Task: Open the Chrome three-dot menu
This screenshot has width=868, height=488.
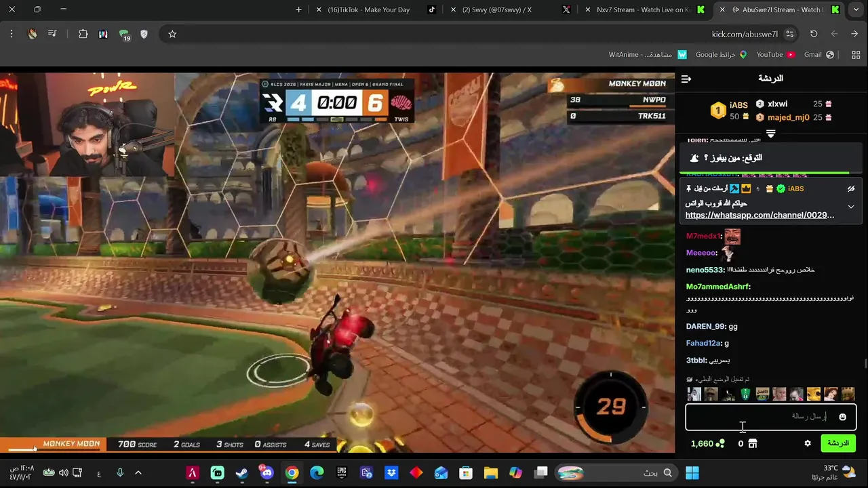Action: click(x=12, y=34)
